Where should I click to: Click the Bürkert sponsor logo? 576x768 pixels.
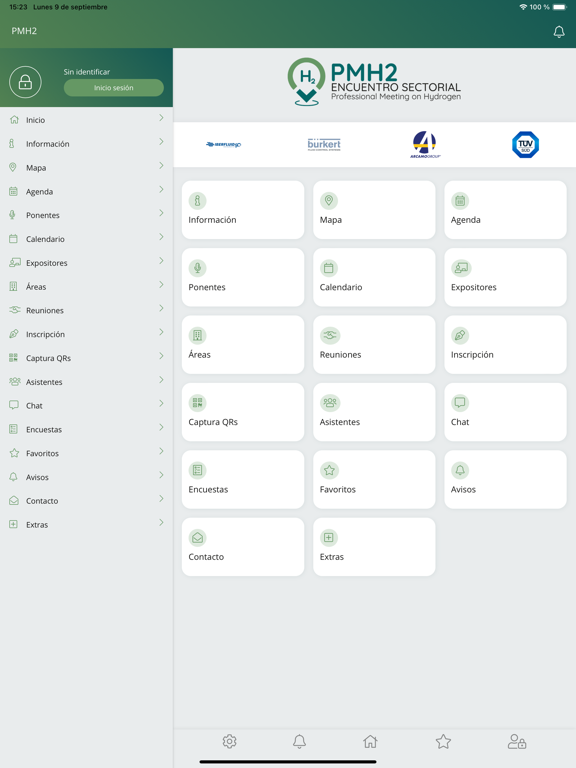[x=324, y=144]
